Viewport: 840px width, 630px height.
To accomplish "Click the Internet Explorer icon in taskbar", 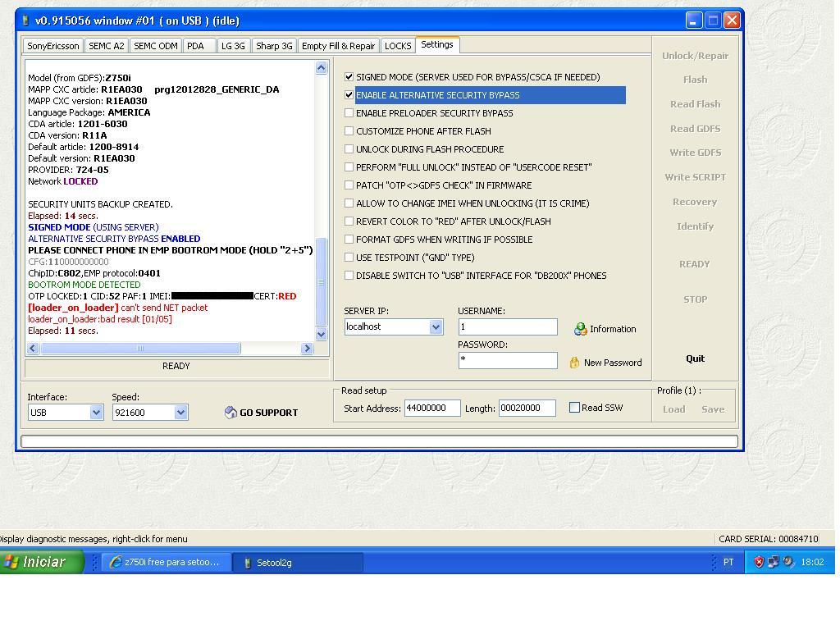I will [x=115, y=562].
